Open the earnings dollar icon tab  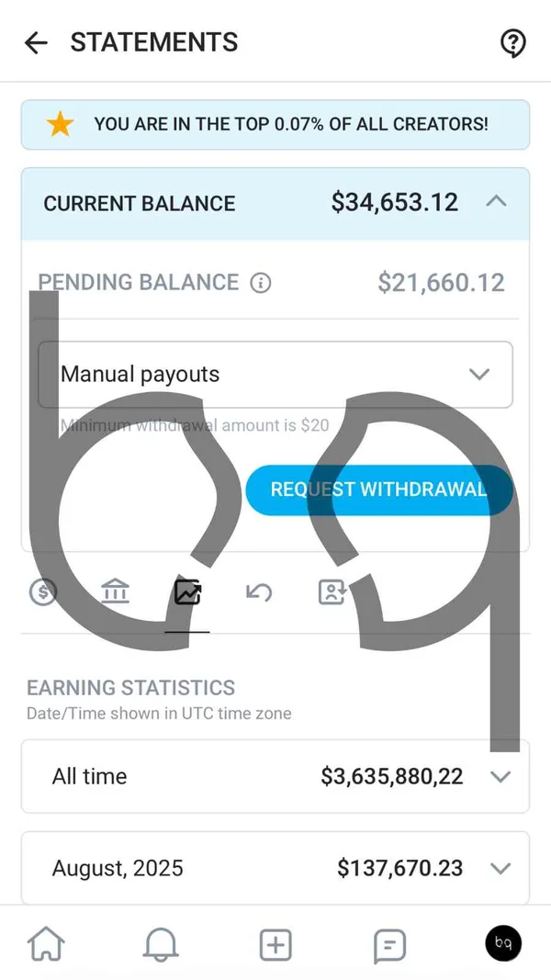(42, 592)
